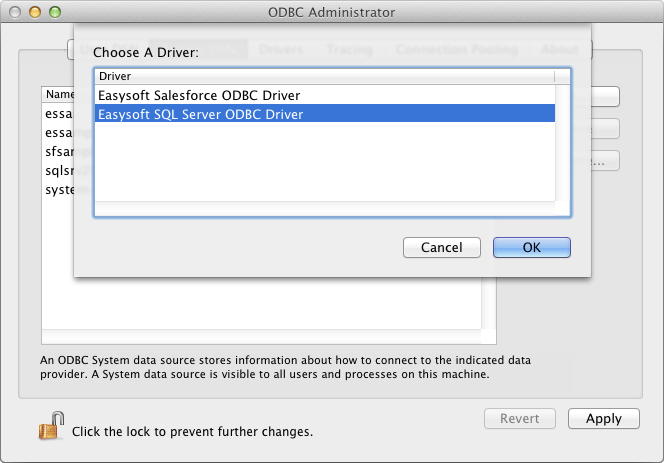
Task: Click the Name column header
Action: tap(59, 94)
